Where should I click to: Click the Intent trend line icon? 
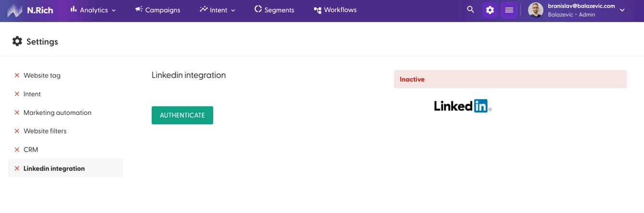point(203,9)
